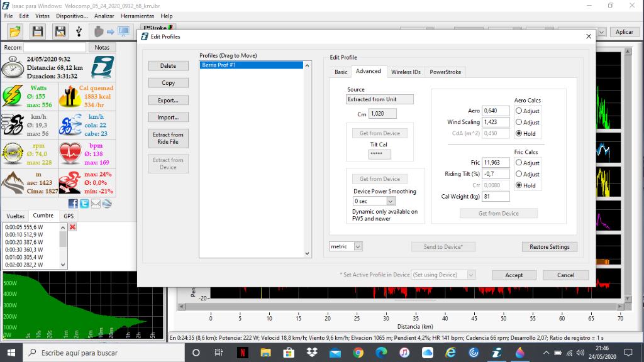This screenshot has height=362, width=644.
Task: Open the Vistas menu
Action: tap(42, 16)
